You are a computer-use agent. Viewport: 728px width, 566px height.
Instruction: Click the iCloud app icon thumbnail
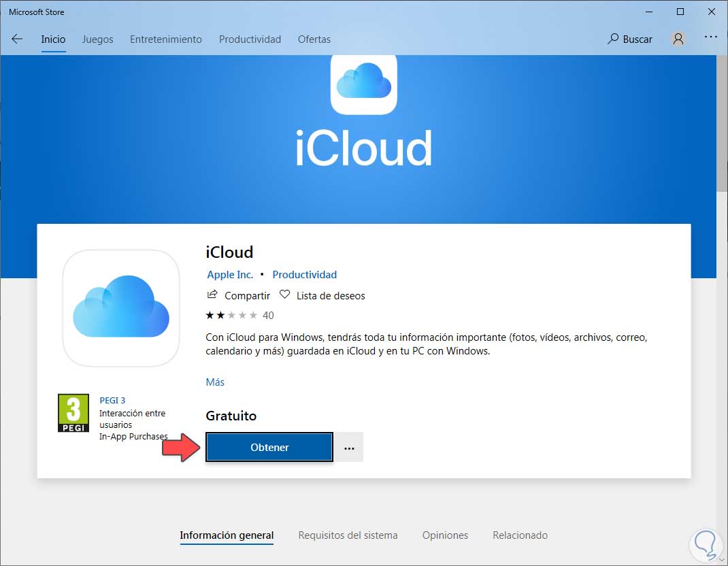click(121, 308)
